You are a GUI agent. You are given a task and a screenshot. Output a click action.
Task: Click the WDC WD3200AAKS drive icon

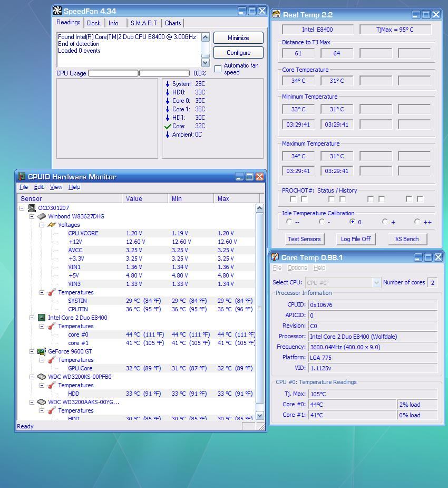(42, 402)
